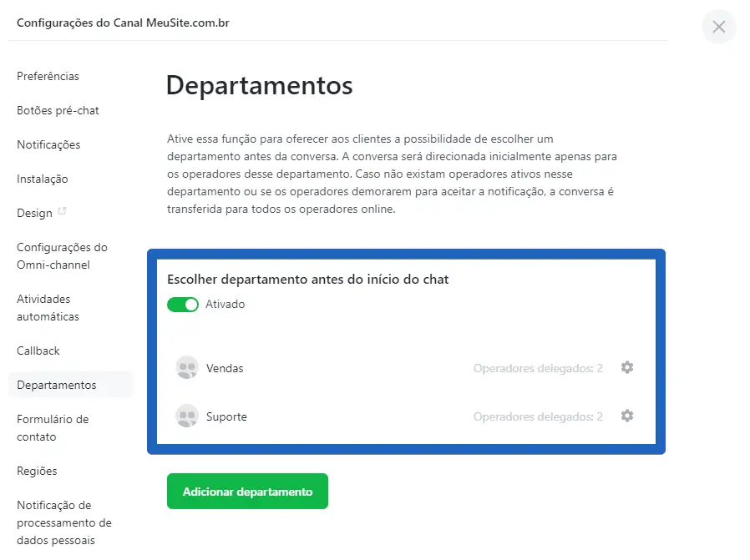Viewport: 750px width, 560px height.
Task: Click the Vendas department avatar icon
Action: [187, 368]
